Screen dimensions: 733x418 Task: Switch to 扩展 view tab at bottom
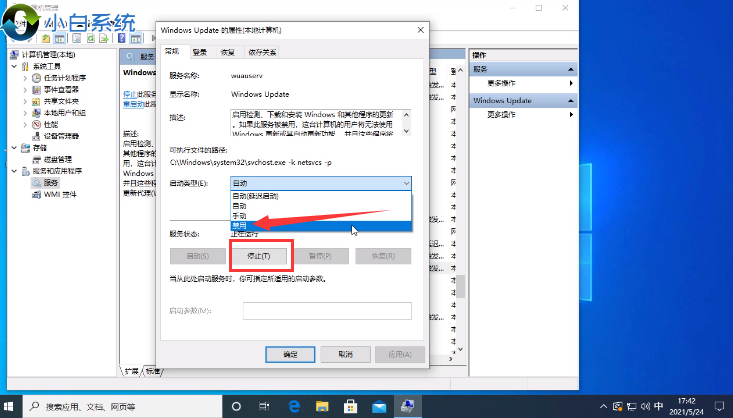[131, 371]
